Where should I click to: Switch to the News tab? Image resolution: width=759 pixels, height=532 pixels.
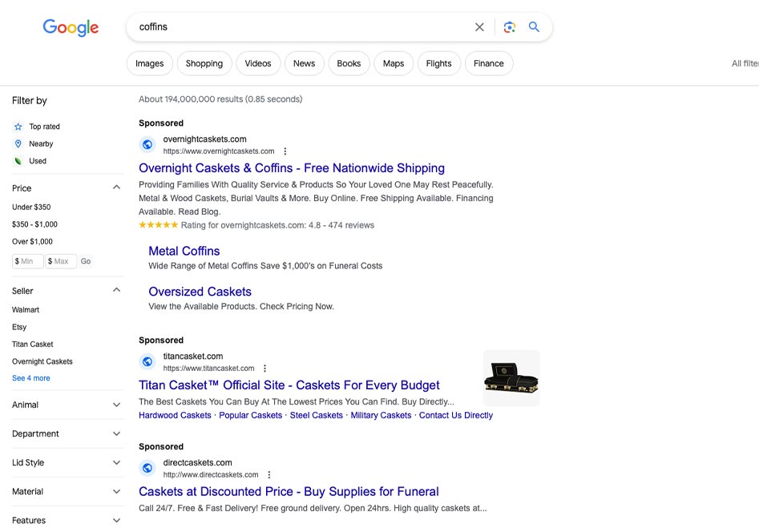[x=304, y=63]
